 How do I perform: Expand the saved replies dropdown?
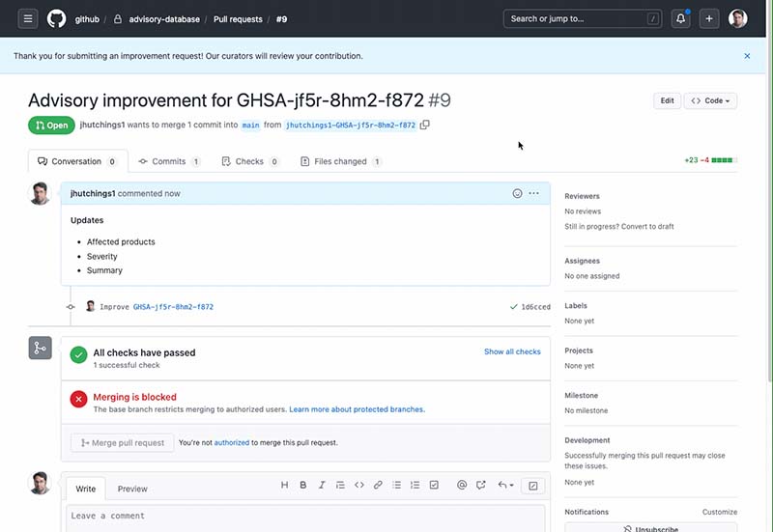505,485
